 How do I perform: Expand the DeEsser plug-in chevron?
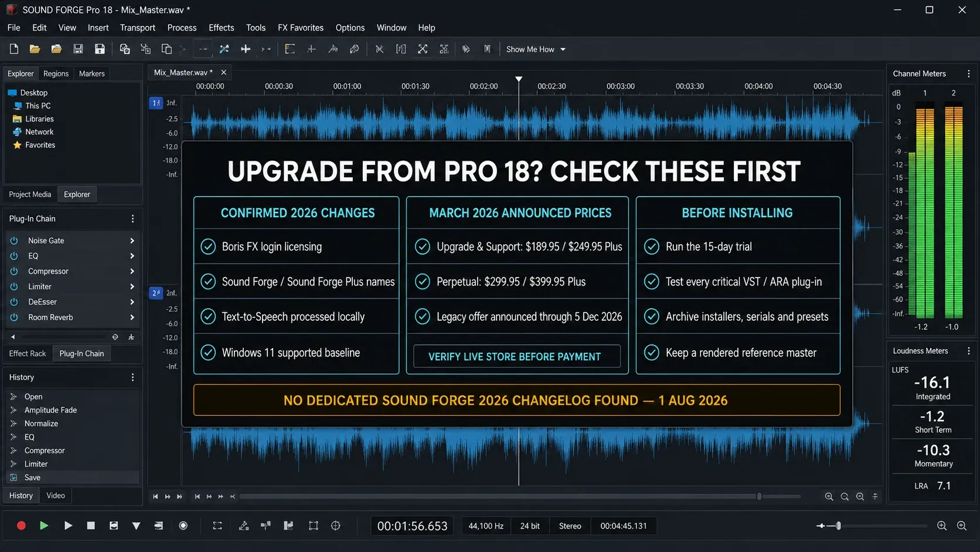coord(132,302)
